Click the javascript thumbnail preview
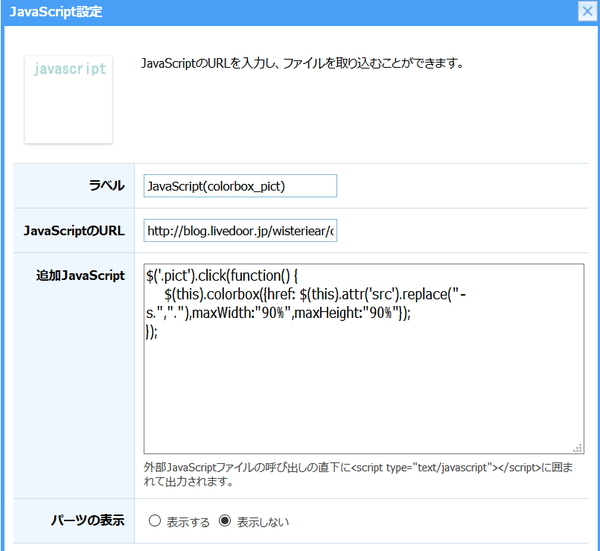 pos(68,100)
